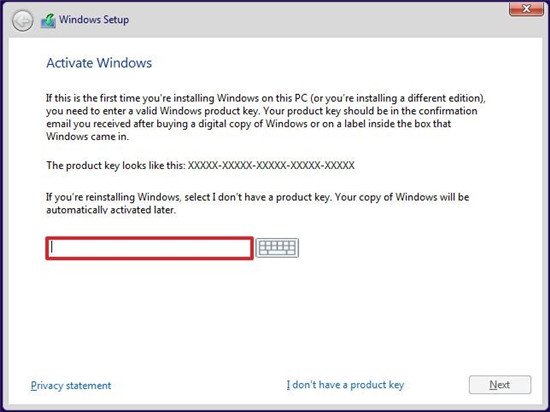Open the Privacy statement link

click(71, 385)
